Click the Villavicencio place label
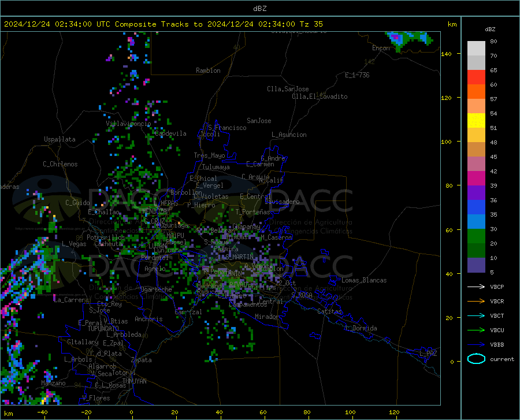This screenshot has width=520, height=420. [128, 124]
